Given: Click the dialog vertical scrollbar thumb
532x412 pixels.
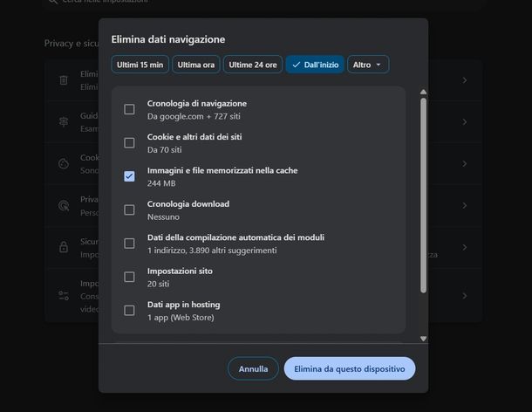Looking at the screenshot, I should 423,196.
